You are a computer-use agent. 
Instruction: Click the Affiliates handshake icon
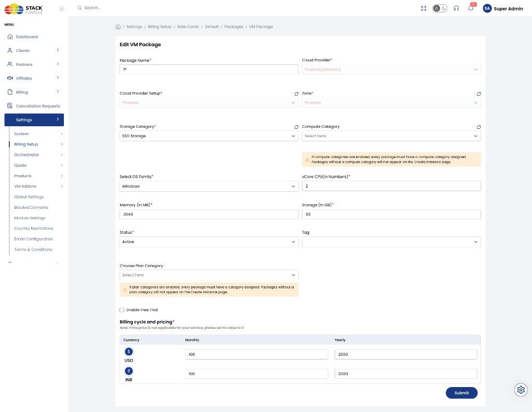click(10, 78)
